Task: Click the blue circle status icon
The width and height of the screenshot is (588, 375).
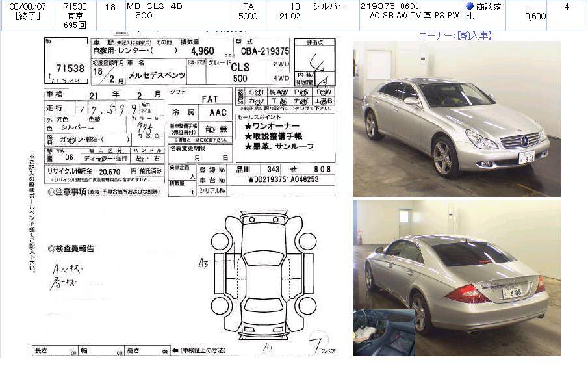Action: pos(470,6)
